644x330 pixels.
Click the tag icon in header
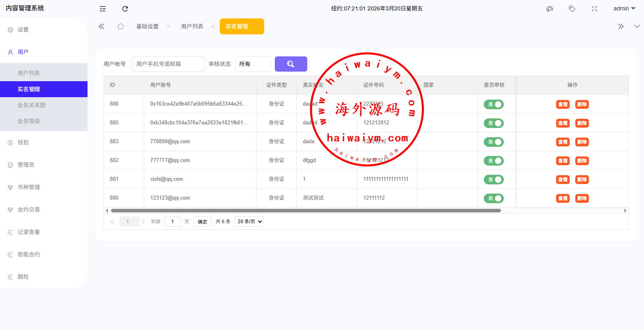pos(572,9)
